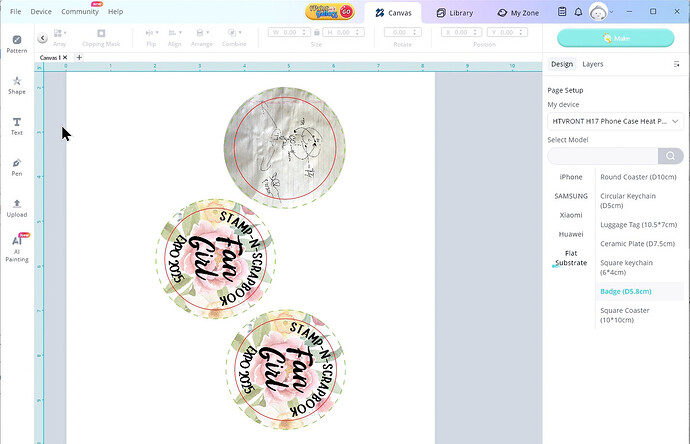Select the Text tool

(17, 125)
